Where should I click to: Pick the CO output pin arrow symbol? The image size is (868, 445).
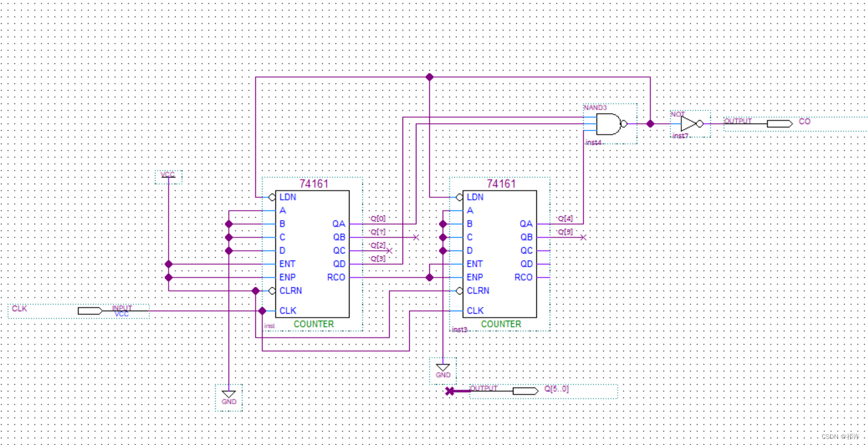779,124
